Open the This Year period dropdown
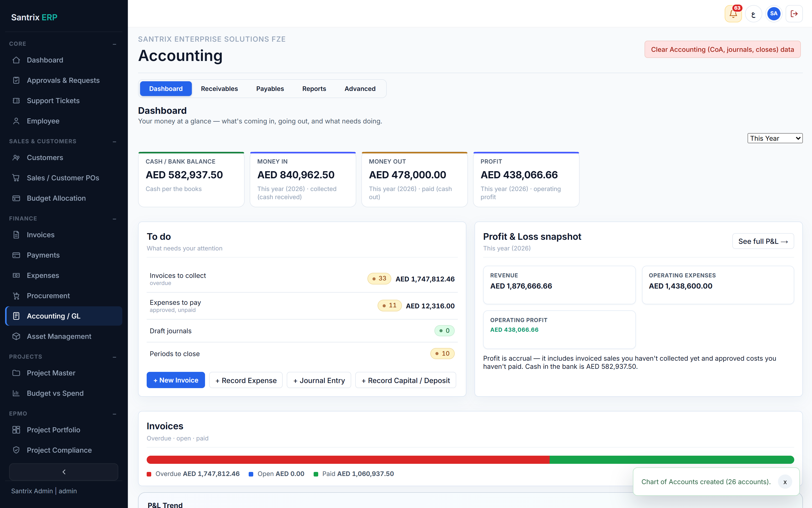This screenshot has height=508, width=812. click(775, 138)
